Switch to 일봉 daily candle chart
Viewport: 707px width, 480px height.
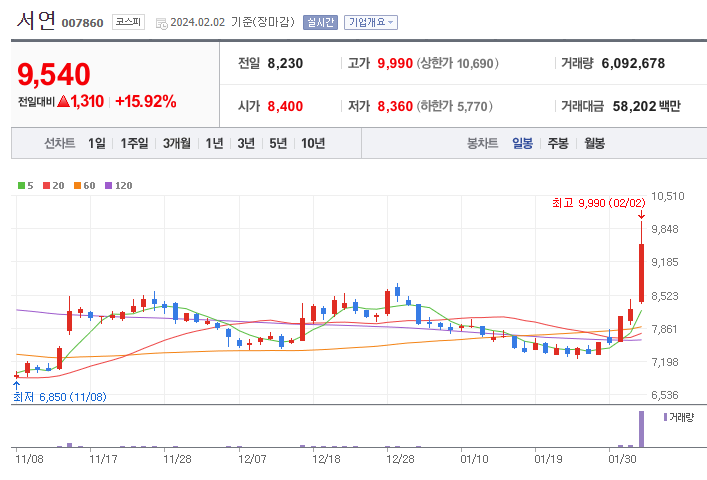[522, 143]
